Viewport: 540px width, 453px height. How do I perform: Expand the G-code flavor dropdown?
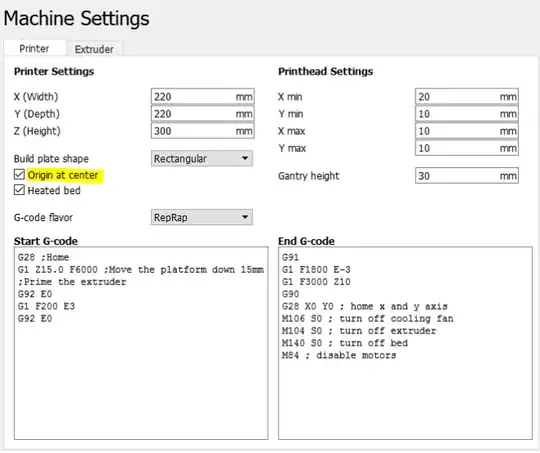201,217
